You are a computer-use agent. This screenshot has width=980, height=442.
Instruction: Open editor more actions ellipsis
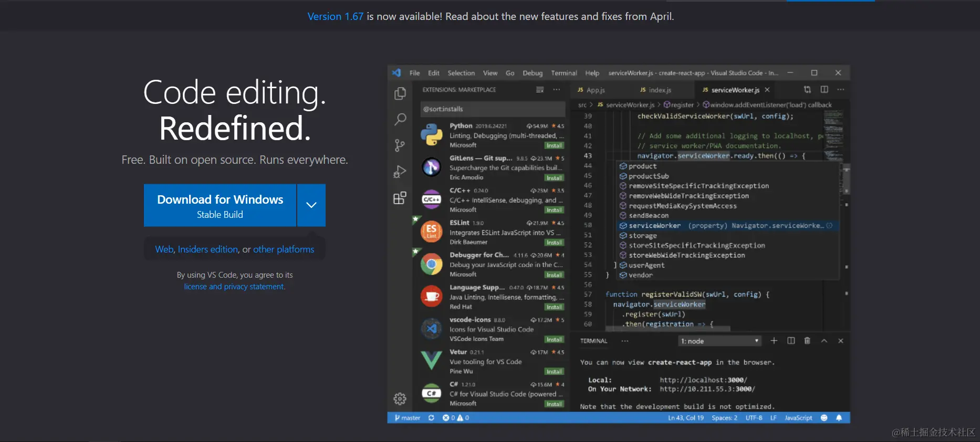[841, 90]
